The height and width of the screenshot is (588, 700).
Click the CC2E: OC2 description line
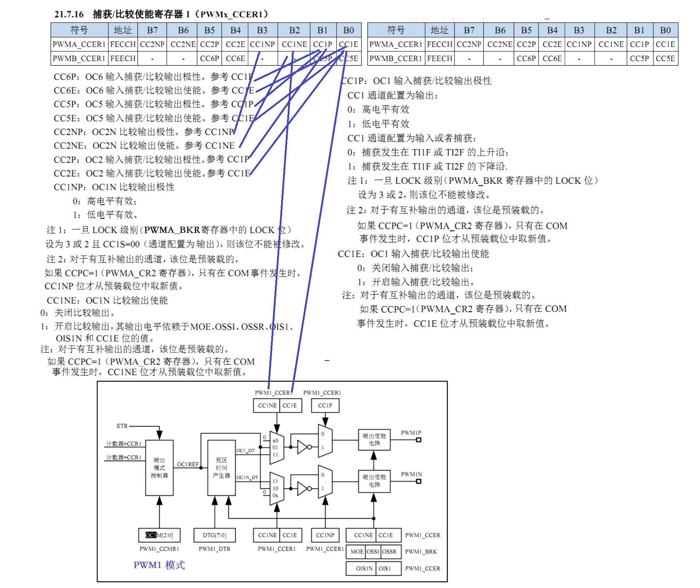[152, 173]
